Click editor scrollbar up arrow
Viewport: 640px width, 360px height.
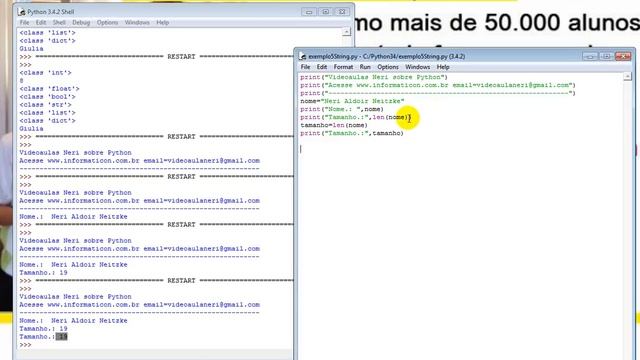point(627,76)
